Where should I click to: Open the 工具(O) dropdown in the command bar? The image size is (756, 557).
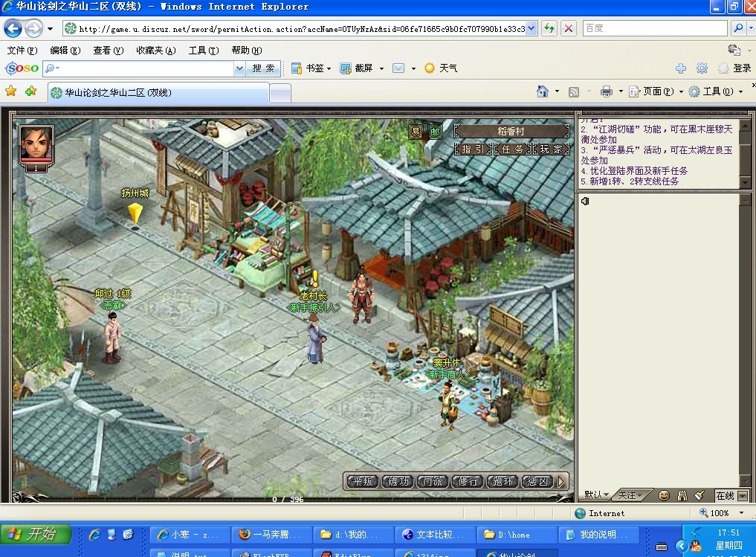(x=716, y=91)
